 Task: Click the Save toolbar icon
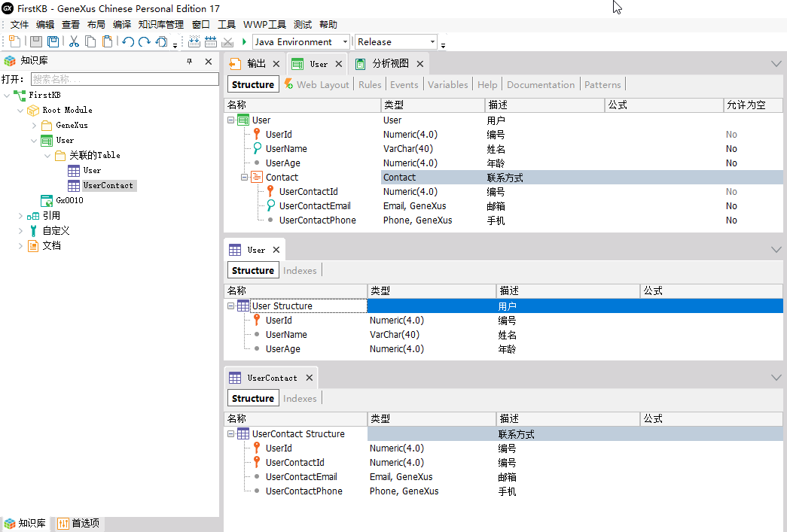pos(36,41)
